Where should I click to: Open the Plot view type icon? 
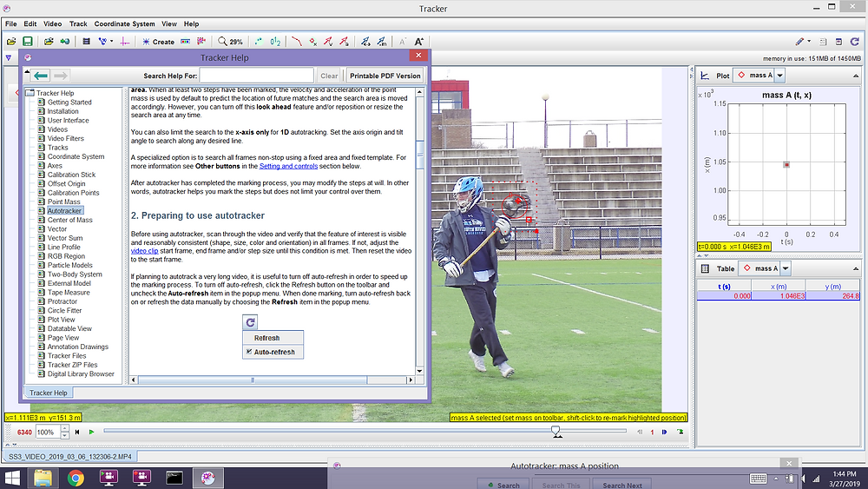705,76
